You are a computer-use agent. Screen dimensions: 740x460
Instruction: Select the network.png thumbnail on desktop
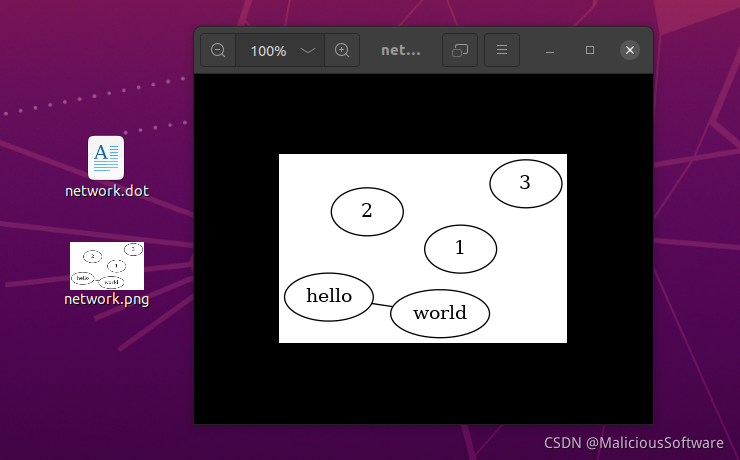tap(107, 266)
